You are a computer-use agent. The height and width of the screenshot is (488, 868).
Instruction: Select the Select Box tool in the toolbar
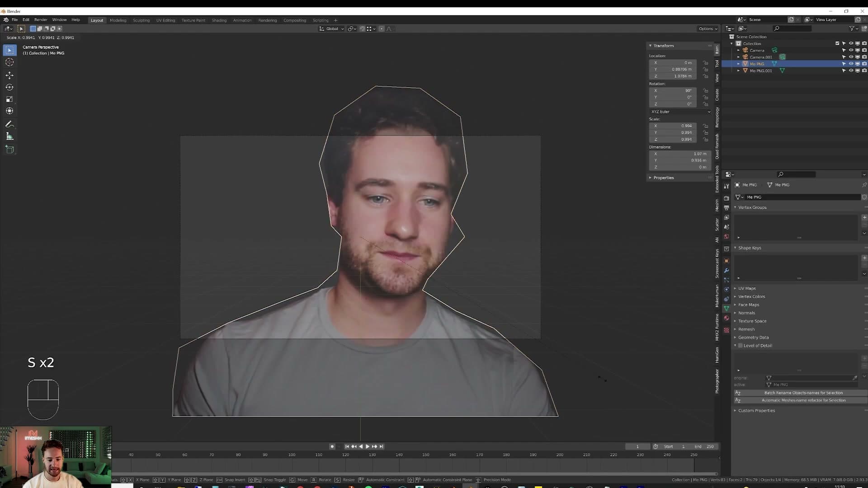[x=9, y=50]
